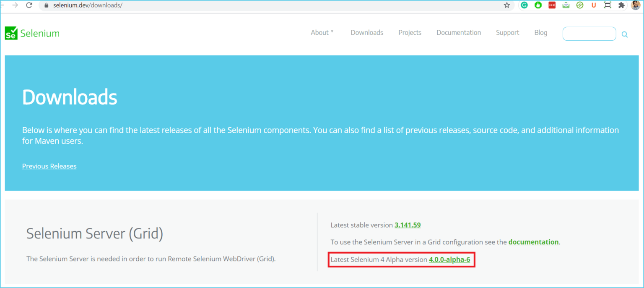Open the screen capture extension icon

(608, 5)
